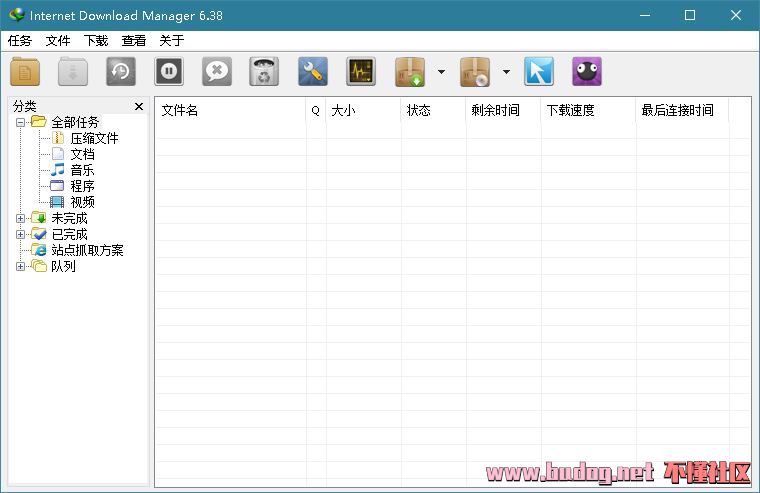Click the purple monster face toolbar icon
This screenshot has height=493, width=760.
coord(587,72)
